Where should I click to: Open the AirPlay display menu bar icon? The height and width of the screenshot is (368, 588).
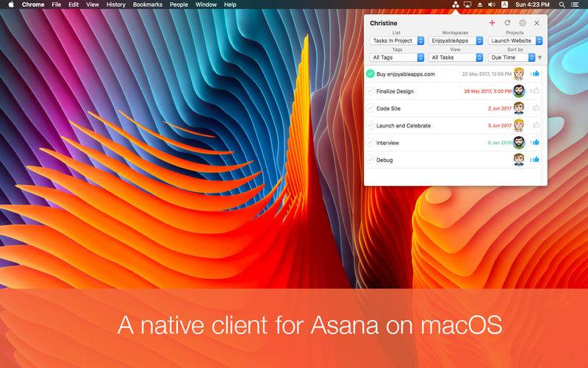(467, 4)
